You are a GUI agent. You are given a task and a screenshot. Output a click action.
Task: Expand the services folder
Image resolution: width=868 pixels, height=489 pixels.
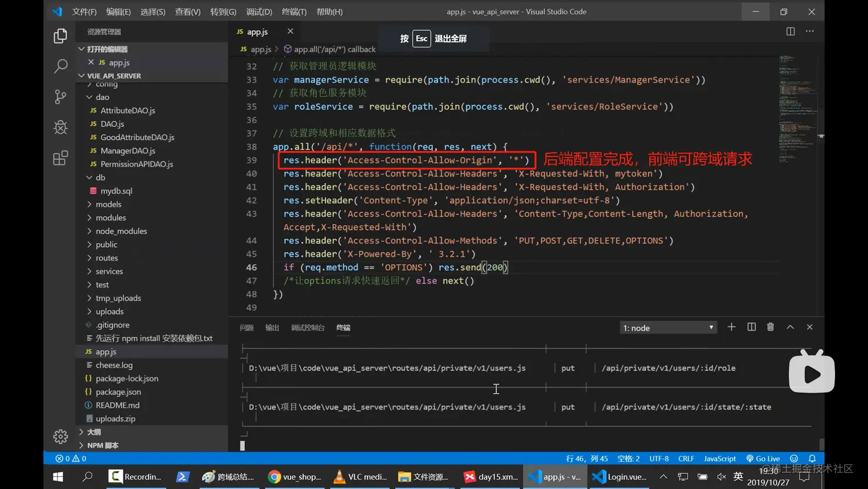click(x=90, y=271)
